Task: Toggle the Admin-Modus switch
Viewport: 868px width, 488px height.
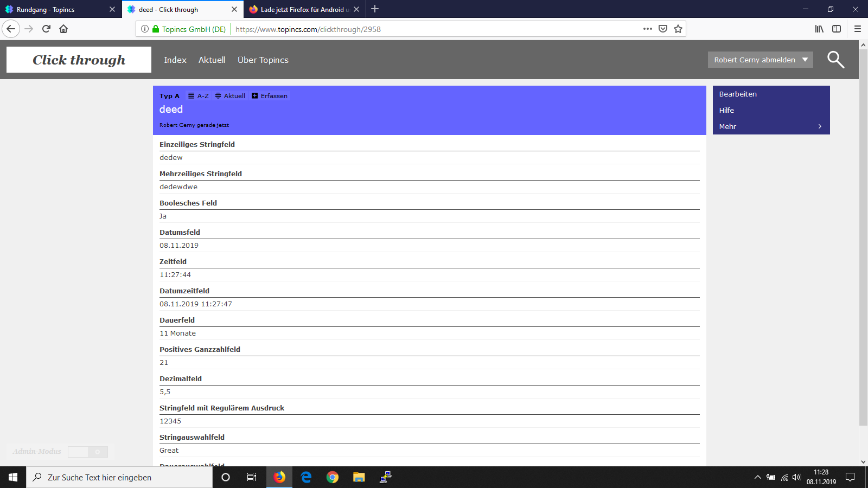Action: click(88, 452)
